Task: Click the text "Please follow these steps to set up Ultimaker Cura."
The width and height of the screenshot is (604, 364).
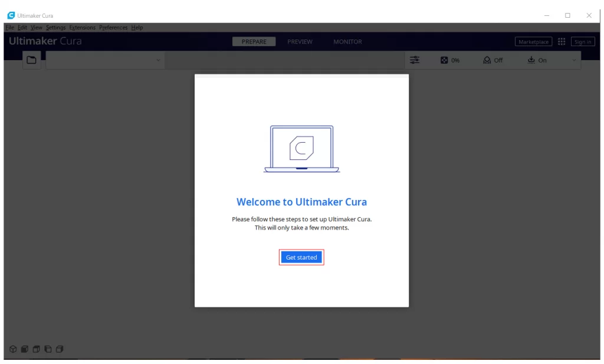Action: click(x=301, y=219)
